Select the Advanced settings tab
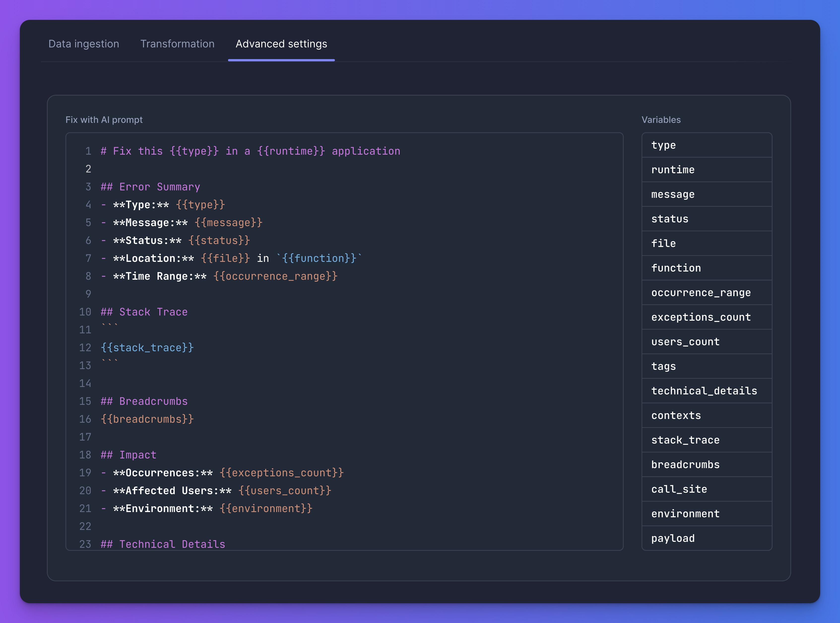 281,44
